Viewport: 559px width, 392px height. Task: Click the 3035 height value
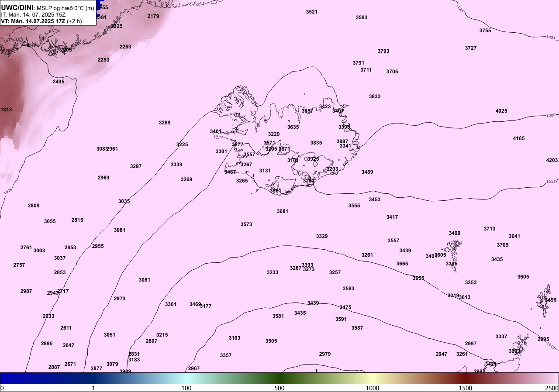pos(124,201)
